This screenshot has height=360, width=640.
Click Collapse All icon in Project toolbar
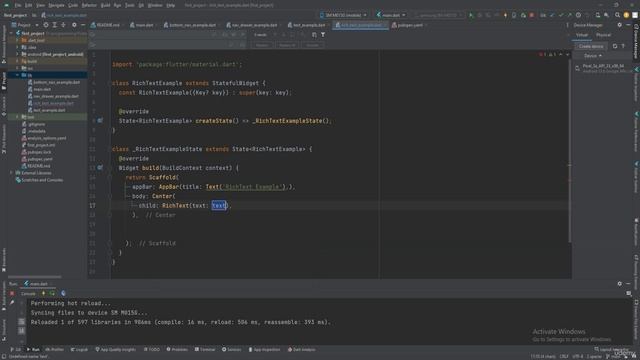63,25
